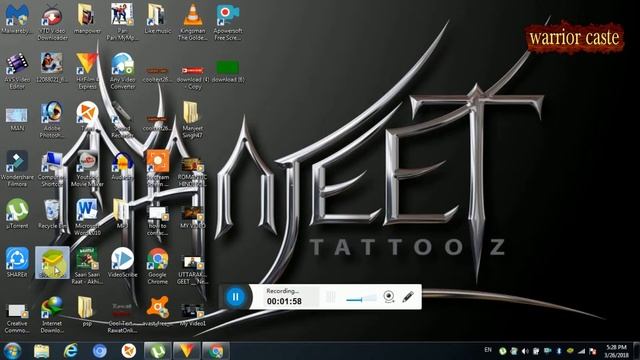Open the psp folder

[x=87, y=312]
